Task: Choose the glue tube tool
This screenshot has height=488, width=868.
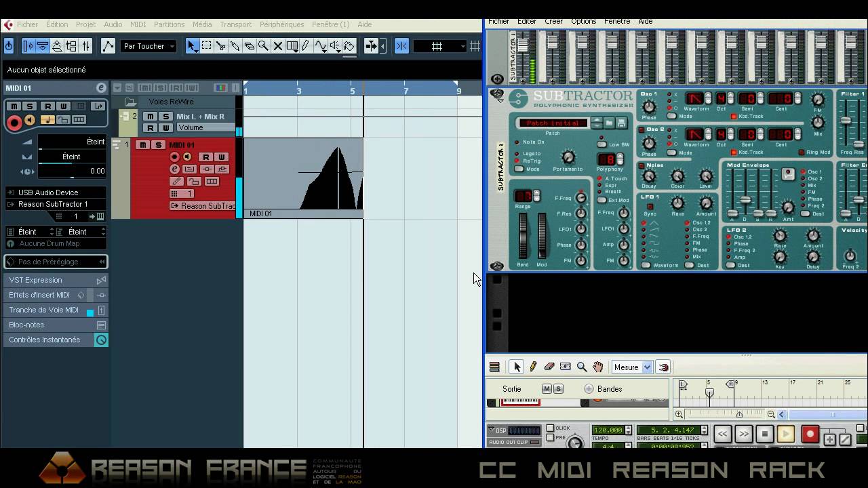Action: [x=235, y=46]
